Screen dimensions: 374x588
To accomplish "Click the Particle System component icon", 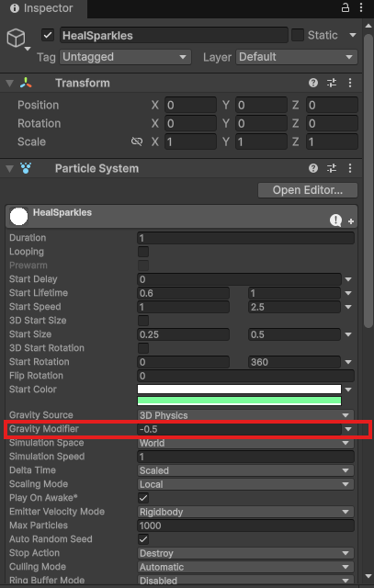I will [26, 168].
